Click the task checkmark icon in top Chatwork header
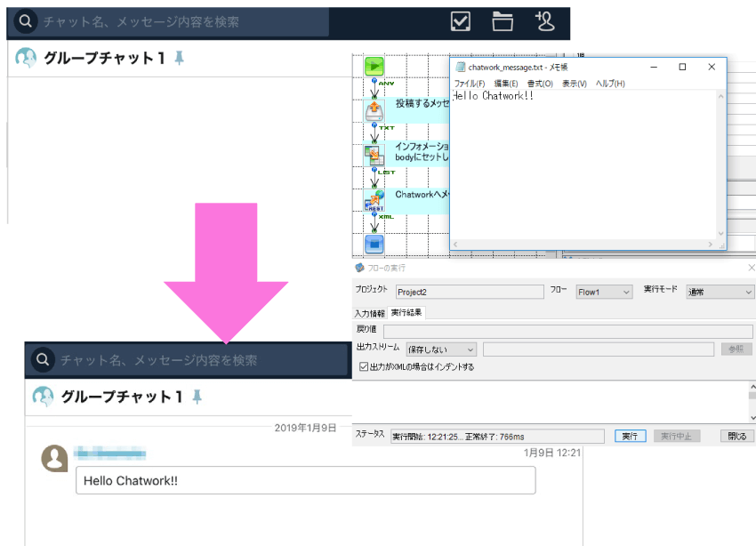This screenshot has height=546, width=756. [461, 21]
